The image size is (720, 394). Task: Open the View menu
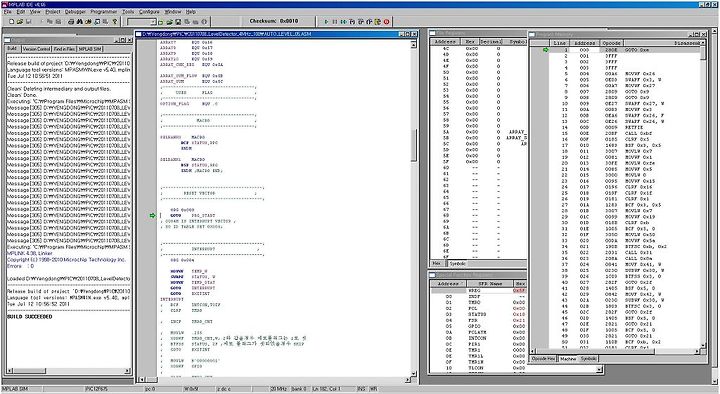35,11
